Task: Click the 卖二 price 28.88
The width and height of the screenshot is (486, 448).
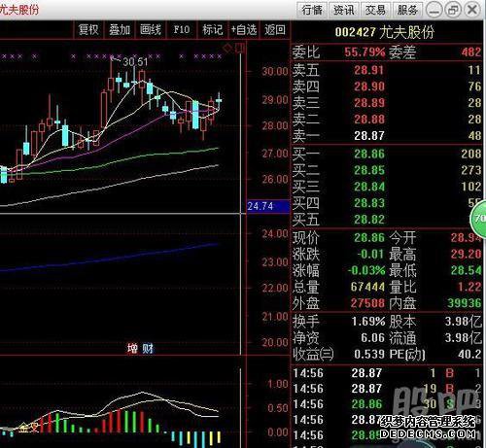Action: pos(368,120)
